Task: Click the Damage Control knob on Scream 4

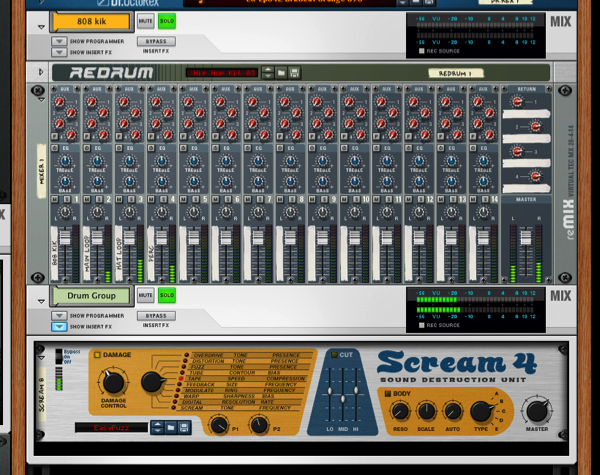Action: (113, 382)
